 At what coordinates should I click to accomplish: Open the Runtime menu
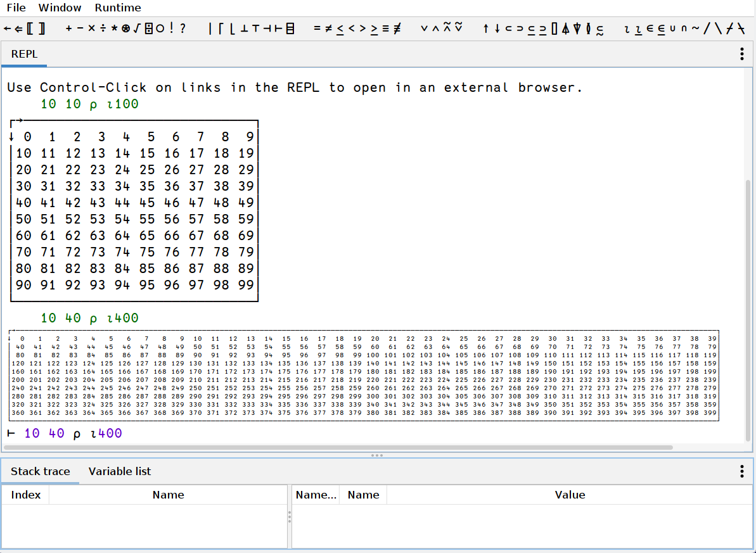(118, 8)
